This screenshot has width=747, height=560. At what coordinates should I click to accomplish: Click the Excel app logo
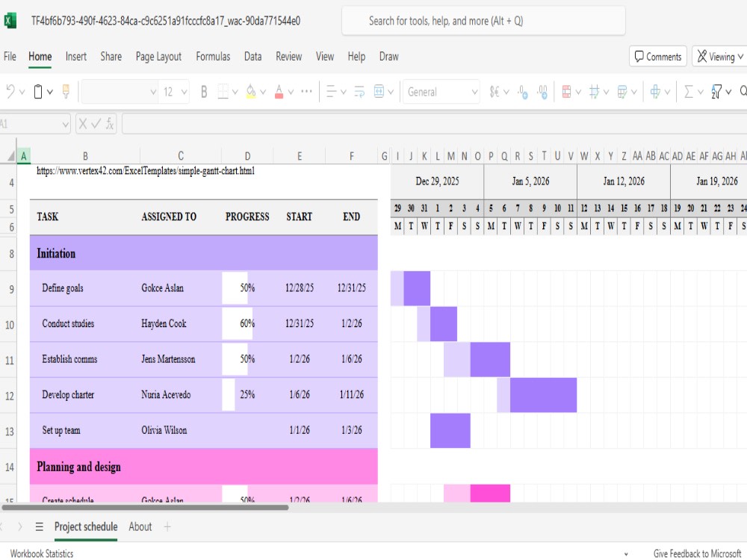coord(10,20)
